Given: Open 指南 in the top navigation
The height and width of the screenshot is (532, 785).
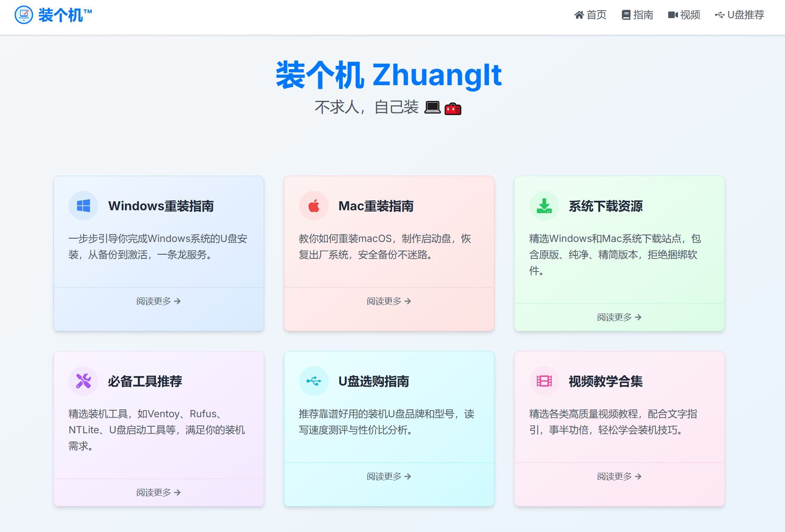Looking at the screenshot, I should coord(637,15).
